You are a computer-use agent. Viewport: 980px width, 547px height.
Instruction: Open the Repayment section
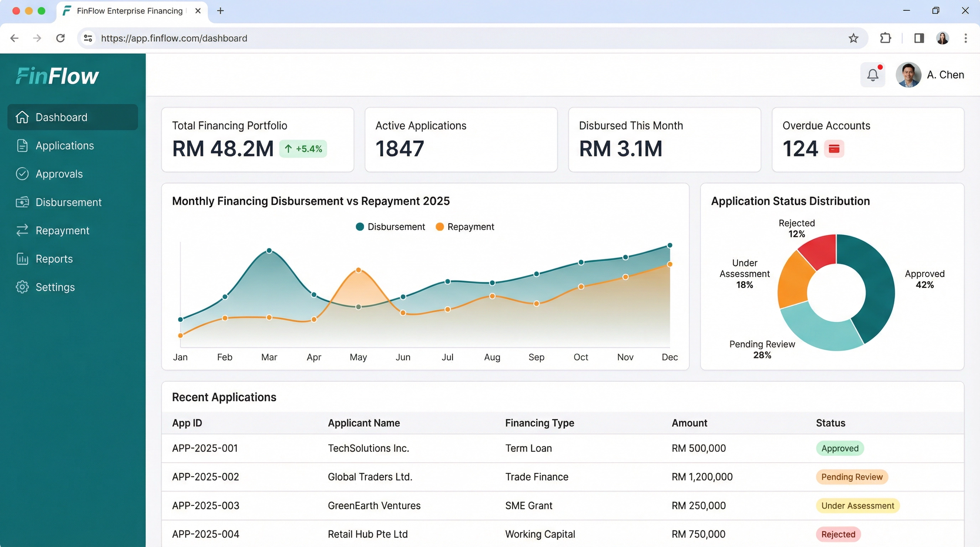62,230
